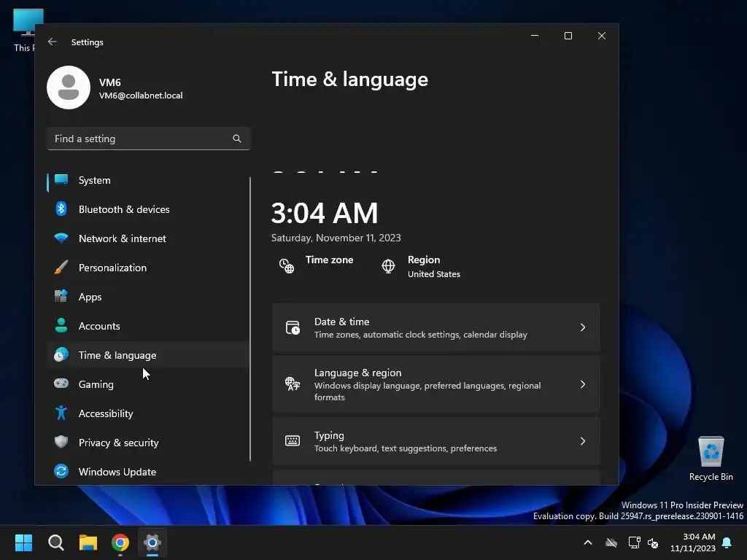The image size is (747, 560).
Task: Click the Time & language page heading
Action: point(349,79)
